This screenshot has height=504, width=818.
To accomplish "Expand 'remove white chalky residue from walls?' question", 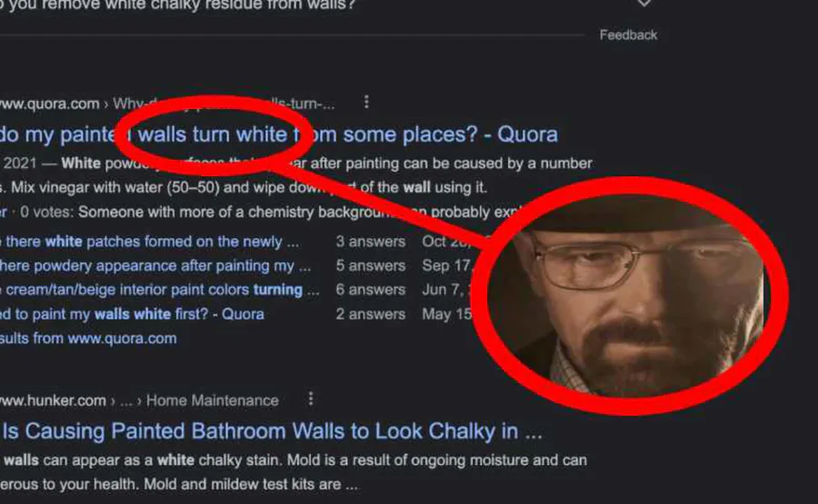I will [x=177, y=5].
